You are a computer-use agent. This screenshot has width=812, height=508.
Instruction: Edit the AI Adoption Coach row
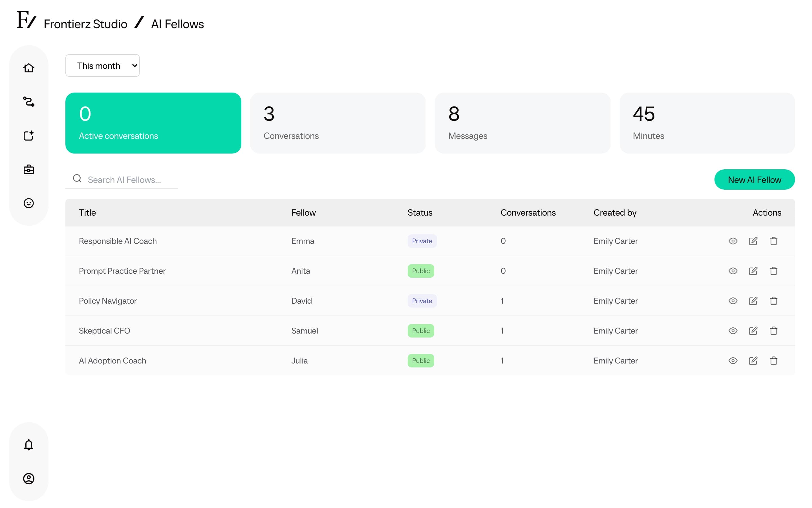click(x=753, y=360)
